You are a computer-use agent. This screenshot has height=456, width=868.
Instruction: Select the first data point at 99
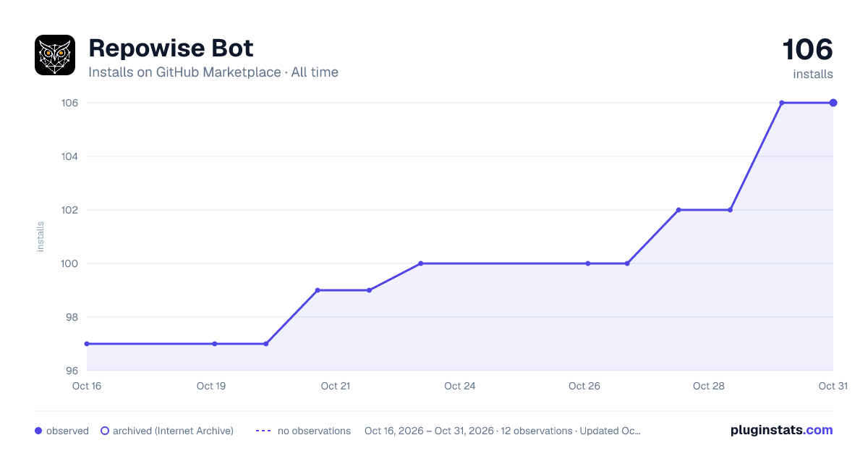[318, 290]
